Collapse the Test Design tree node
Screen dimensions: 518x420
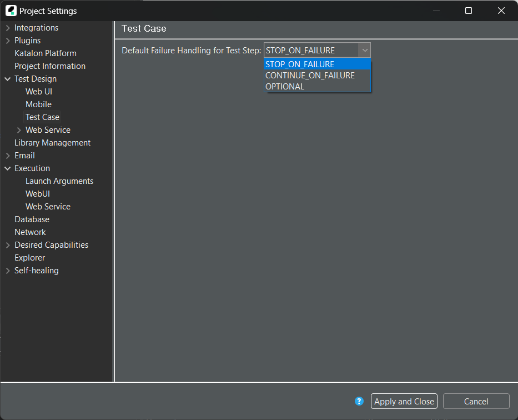click(8, 79)
